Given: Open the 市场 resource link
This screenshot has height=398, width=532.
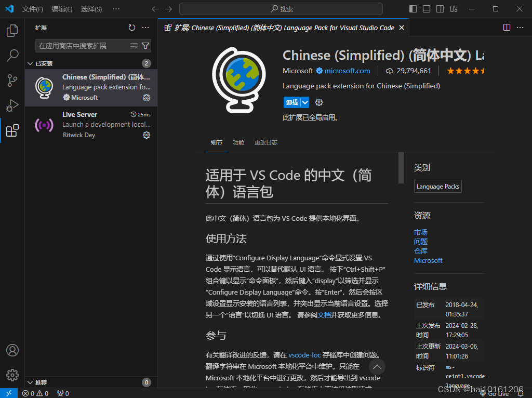Looking at the screenshot, I should 421,232.
